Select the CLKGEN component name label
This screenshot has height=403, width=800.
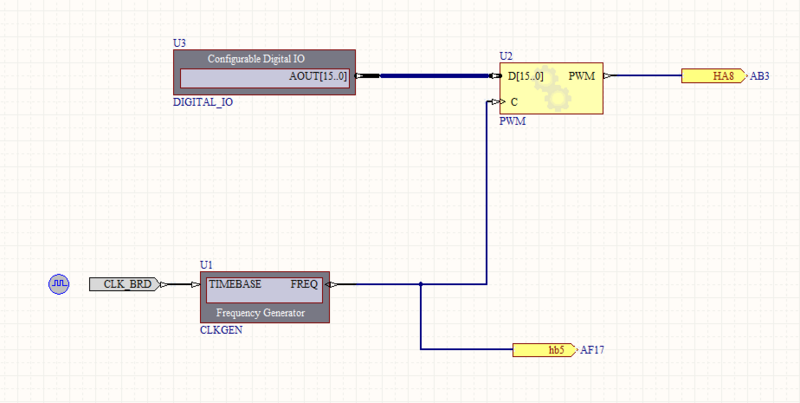[221, 328]
